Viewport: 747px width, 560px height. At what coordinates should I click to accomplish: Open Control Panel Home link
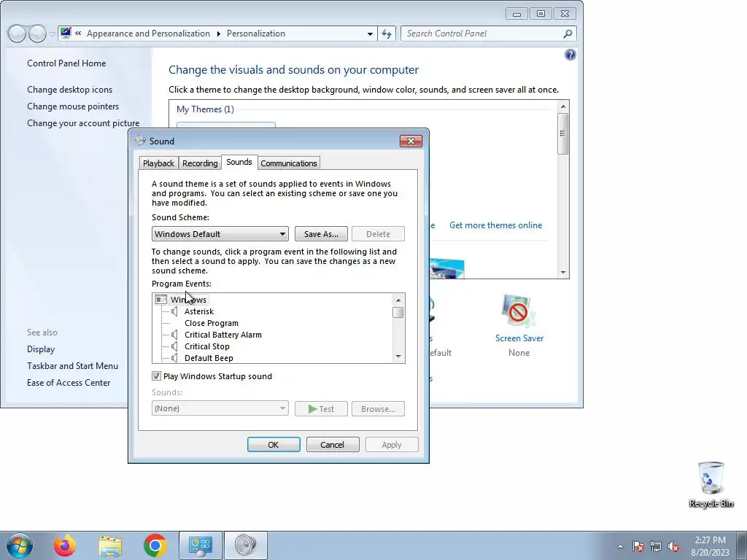[x=66, y=63]
